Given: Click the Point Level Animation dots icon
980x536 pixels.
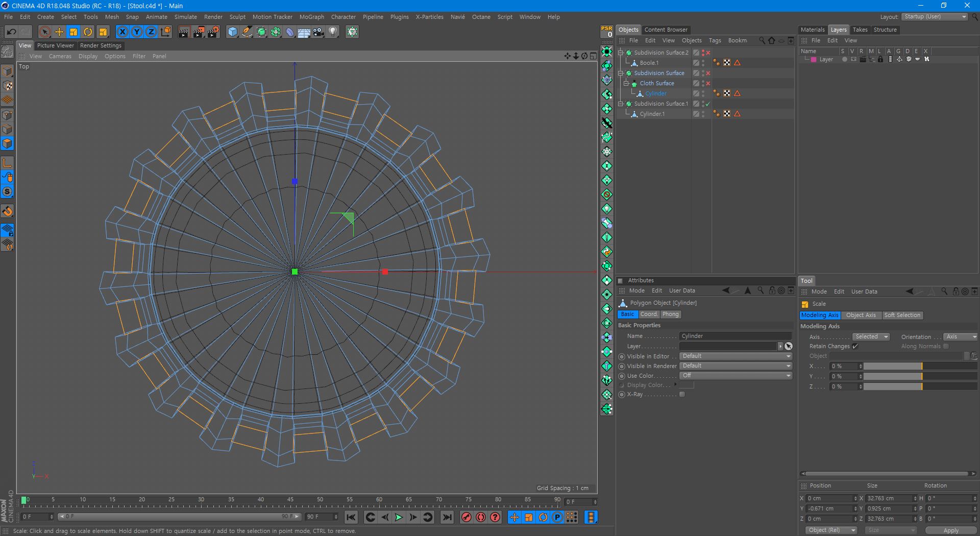Looking at the screenshot, I should (572, 517).
